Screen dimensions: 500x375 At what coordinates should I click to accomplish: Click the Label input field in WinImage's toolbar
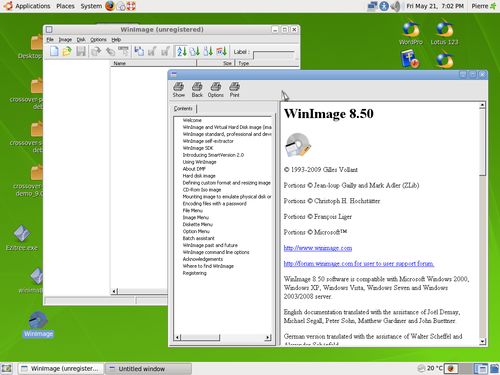(x=274, y=54)
